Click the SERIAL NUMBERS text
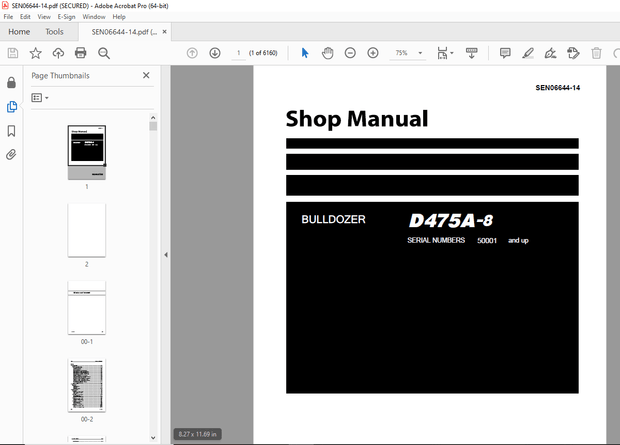Screen dimensions: 620x445 (x=436, y=240)
